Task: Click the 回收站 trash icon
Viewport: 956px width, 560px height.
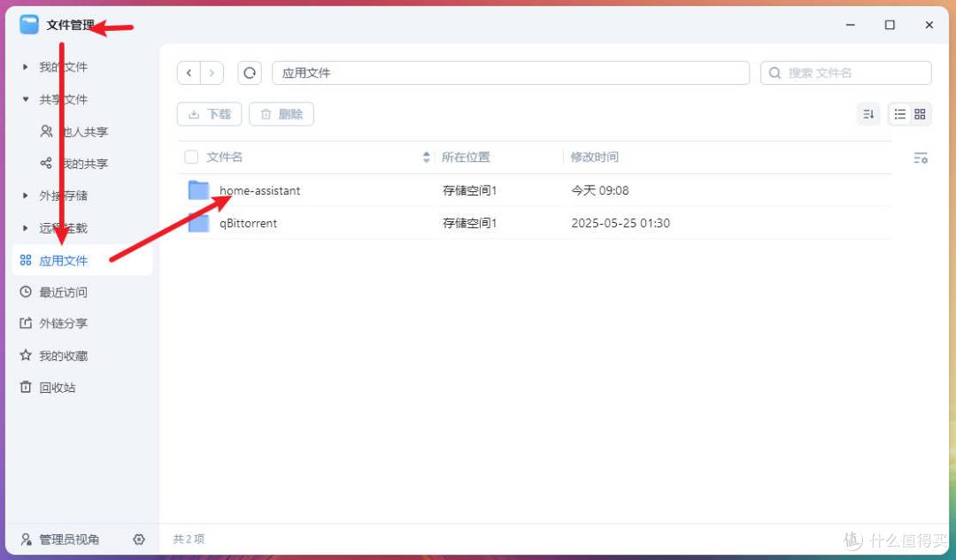Action: [x=26, y=387]
